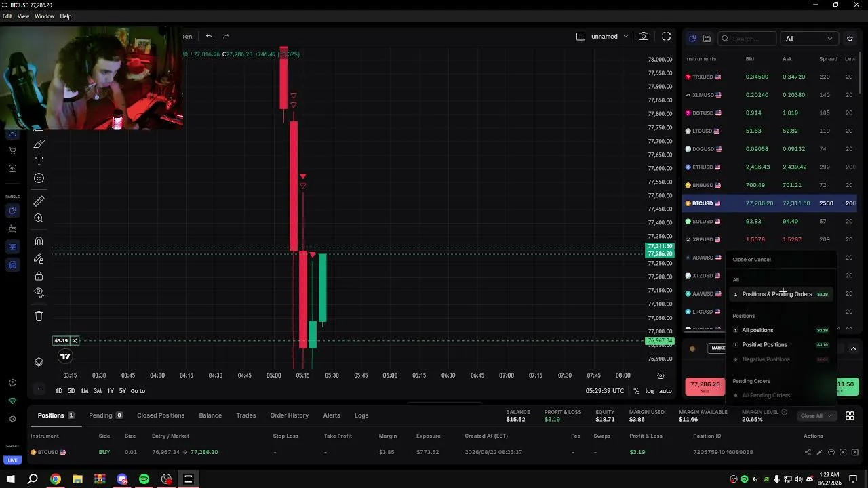The height and width of the screenshot is (488, 868).
Task: Edit the BTCUSD position with pencil
Action: [x=819, y=453]
